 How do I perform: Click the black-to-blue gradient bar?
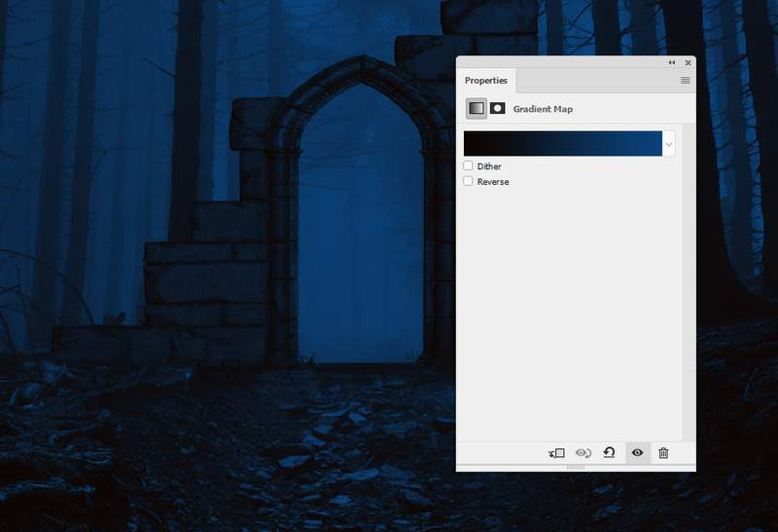[x=563, y=143]
